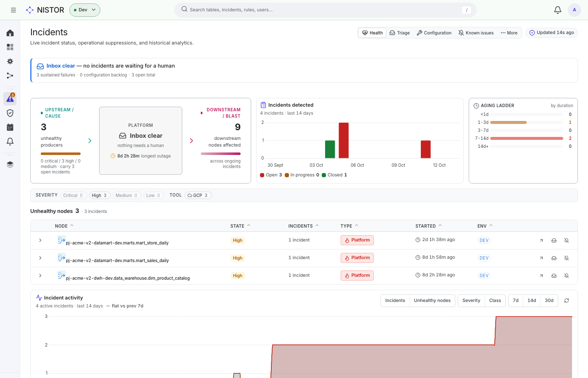Toggle the Critical severity filter
Screen dimensions: 588x378
[x=73, y=195]
